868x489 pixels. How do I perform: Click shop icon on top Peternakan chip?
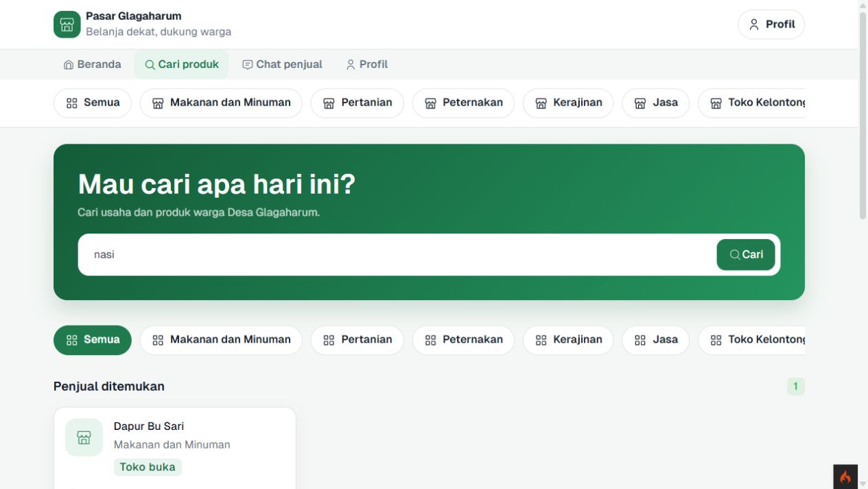coord(430,103)
